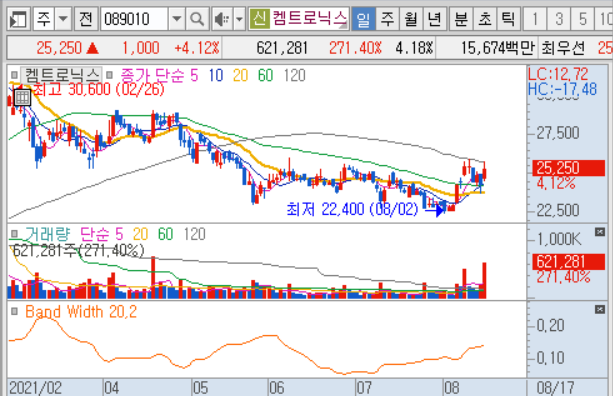Click the current price 25,250
613x396 pixels.
coord(59,48)
